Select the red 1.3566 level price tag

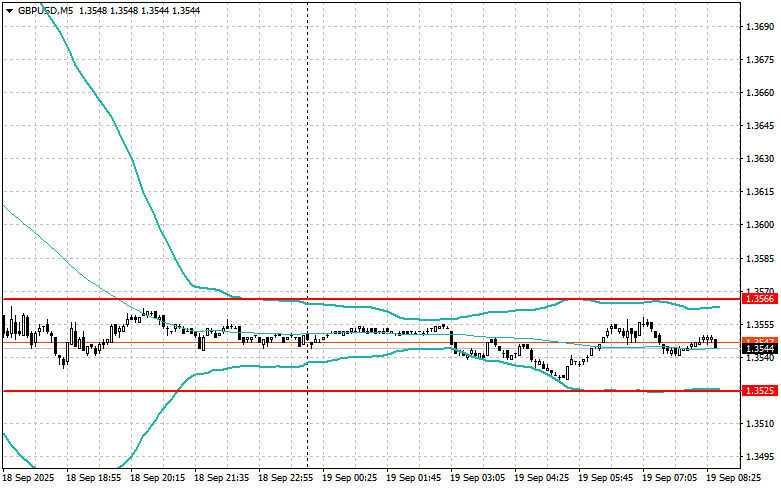click(x=759, y=299)
